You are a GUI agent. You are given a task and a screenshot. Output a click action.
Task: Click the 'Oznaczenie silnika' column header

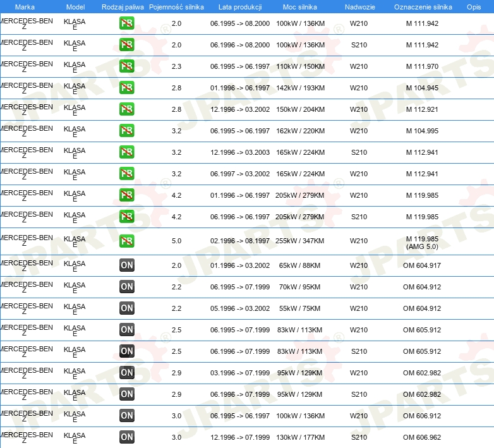click(x=423, y=7)
